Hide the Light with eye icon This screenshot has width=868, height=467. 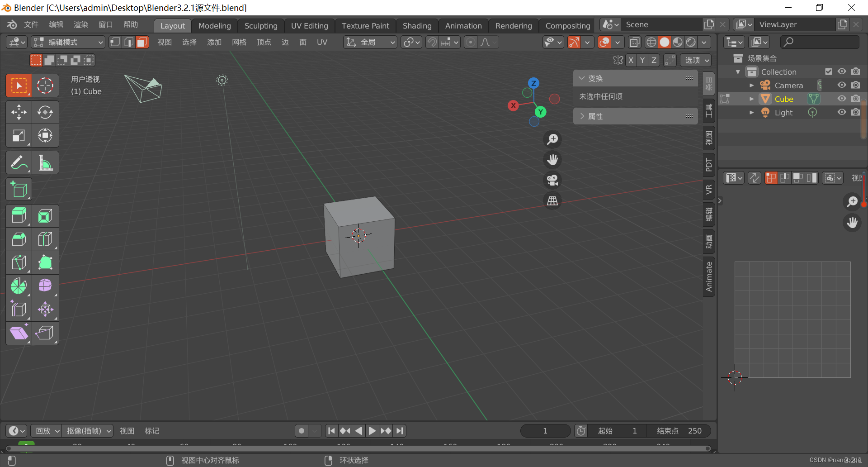[x=842, y=112]
